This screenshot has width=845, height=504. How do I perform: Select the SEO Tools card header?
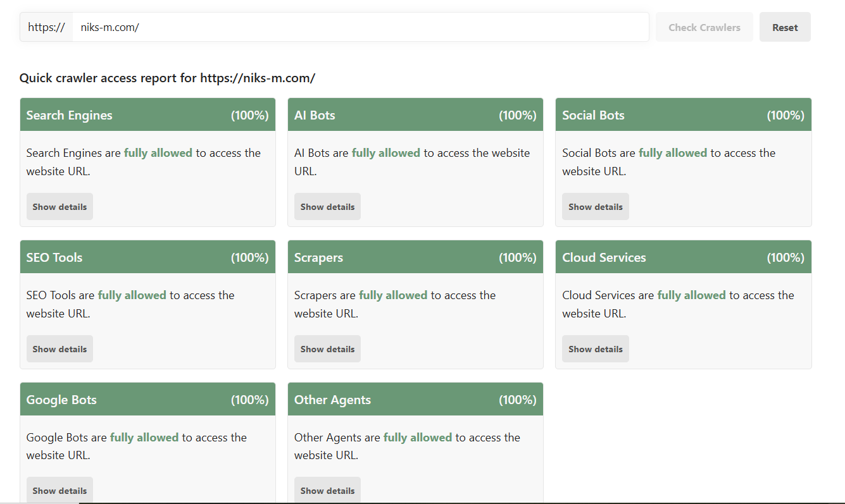tap(147, 257)
